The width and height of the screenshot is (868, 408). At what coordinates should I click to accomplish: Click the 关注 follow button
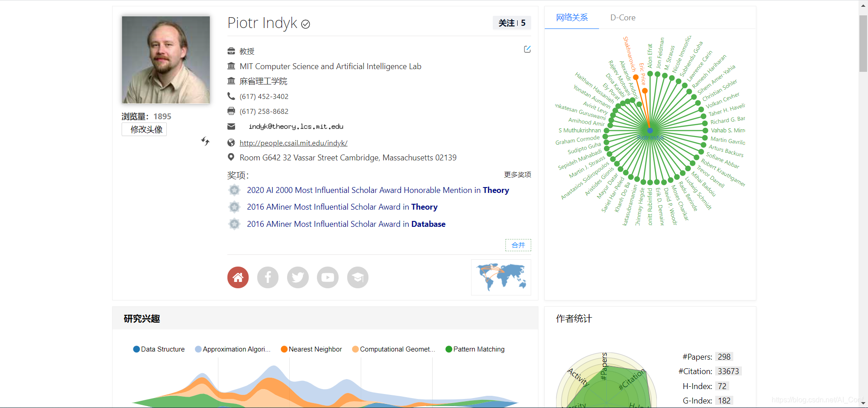(512, 23)
